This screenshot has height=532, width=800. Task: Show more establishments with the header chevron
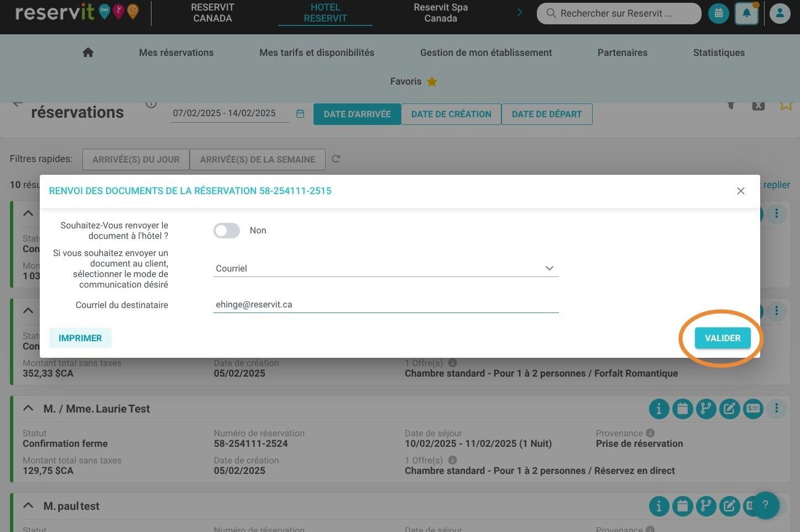519,12
